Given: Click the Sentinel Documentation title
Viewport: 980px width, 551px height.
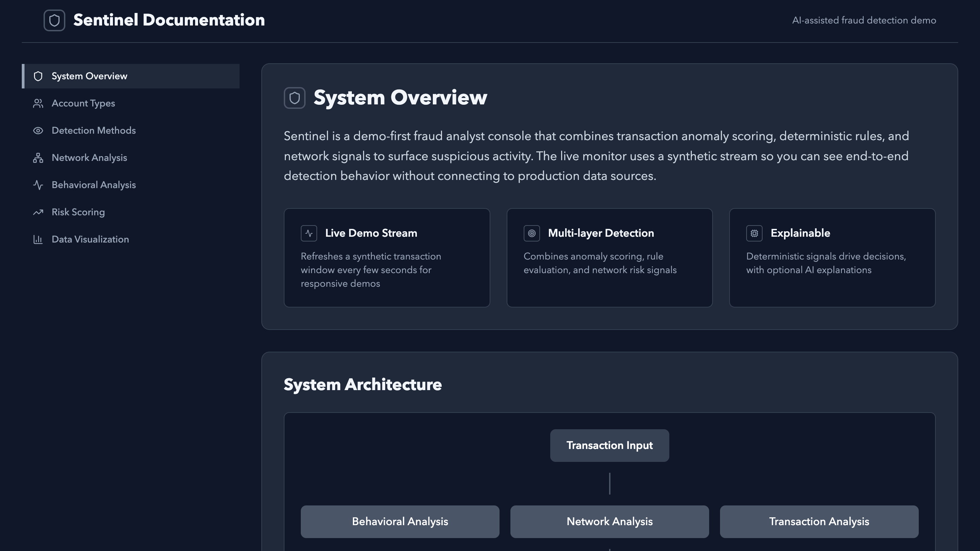Looking at the screenshot, I should (169, 20).
